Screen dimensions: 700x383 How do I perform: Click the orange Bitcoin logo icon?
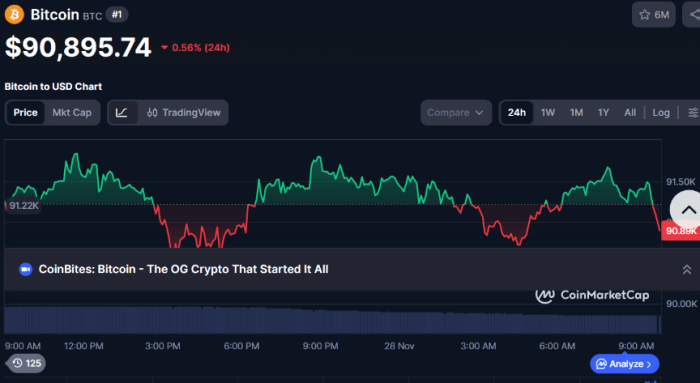[14, 15]
